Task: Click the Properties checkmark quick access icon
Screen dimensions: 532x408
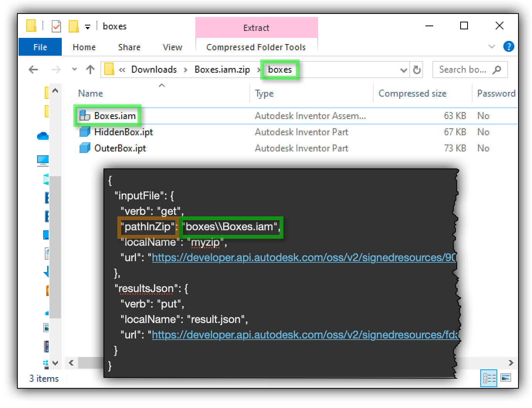Action: coord(56,26)
